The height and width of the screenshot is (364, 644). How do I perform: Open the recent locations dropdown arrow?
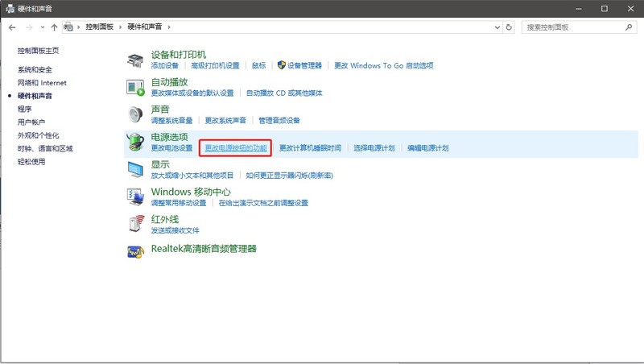coord(43,27)
